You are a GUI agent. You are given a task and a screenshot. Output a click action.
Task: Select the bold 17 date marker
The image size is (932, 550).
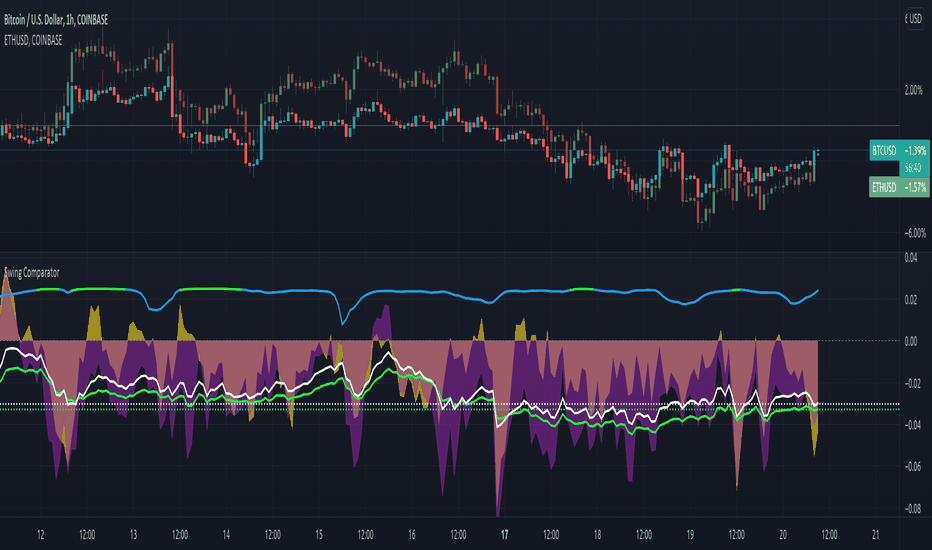(505, 535)
